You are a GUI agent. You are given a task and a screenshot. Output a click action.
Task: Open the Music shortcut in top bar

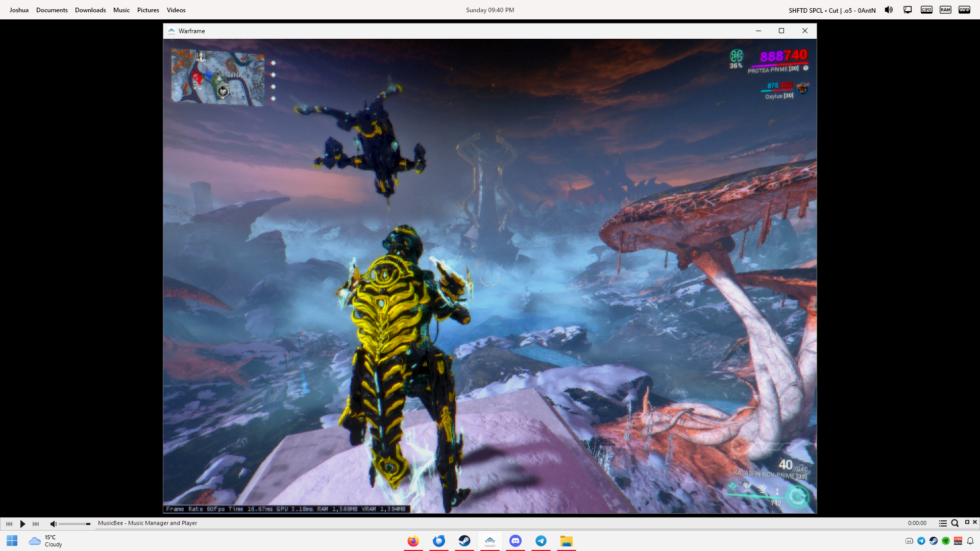point(121,10)
